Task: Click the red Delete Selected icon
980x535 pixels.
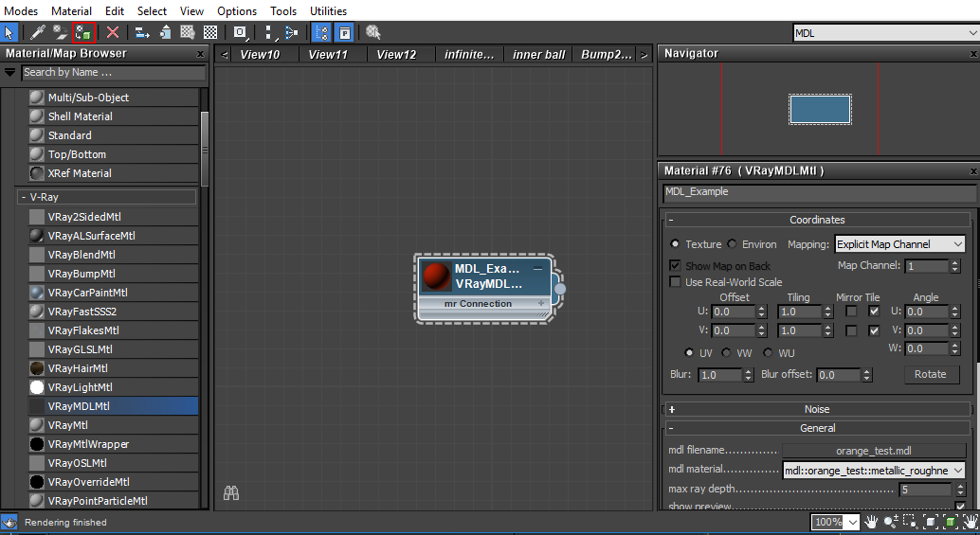Action: coord(114,32)
